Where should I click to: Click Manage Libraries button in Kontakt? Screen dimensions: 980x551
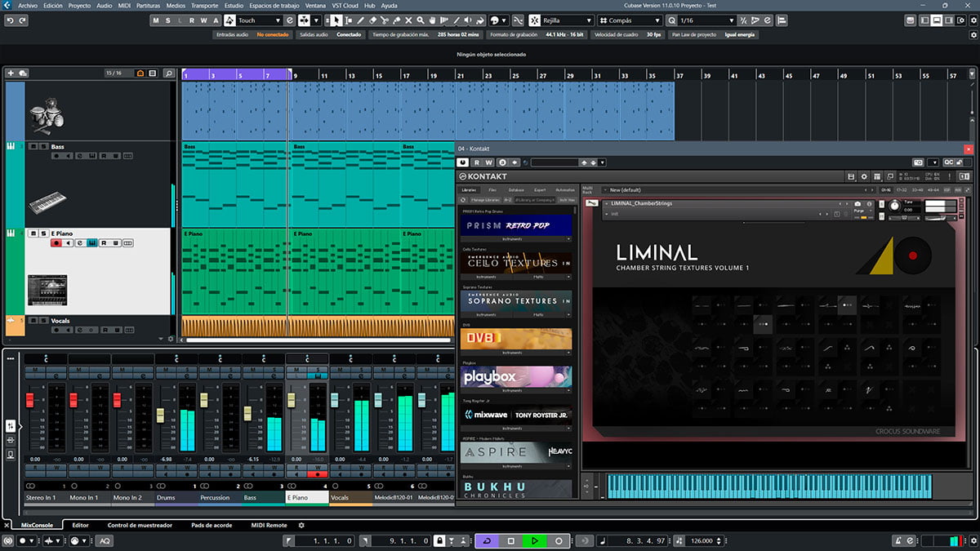[x=485, y=199]
